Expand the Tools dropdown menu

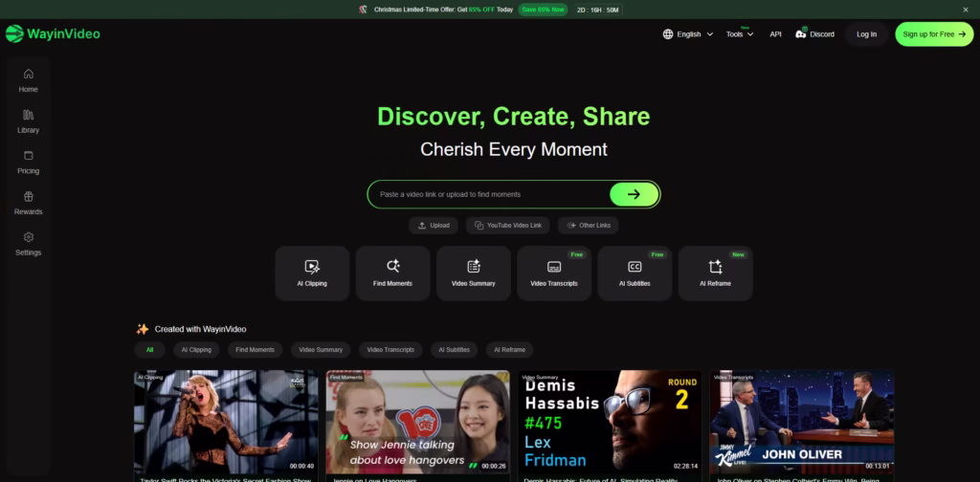[739, 34]
